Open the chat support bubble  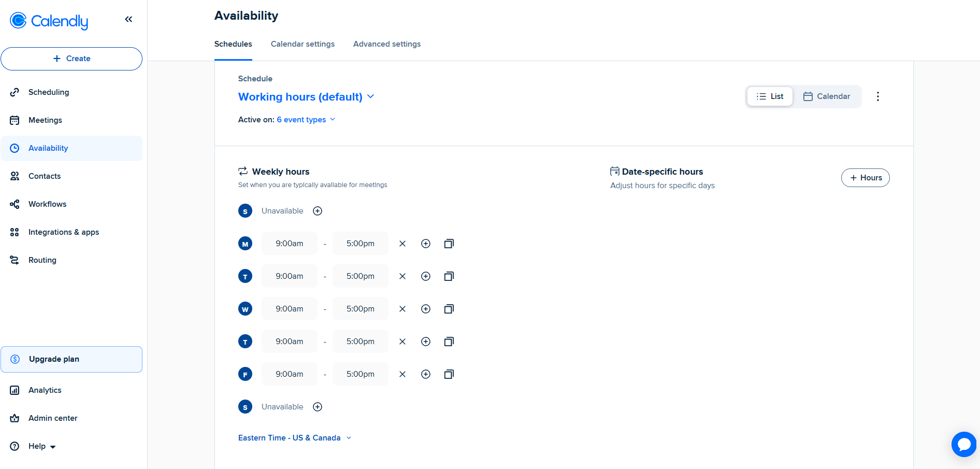pos(963,444)
